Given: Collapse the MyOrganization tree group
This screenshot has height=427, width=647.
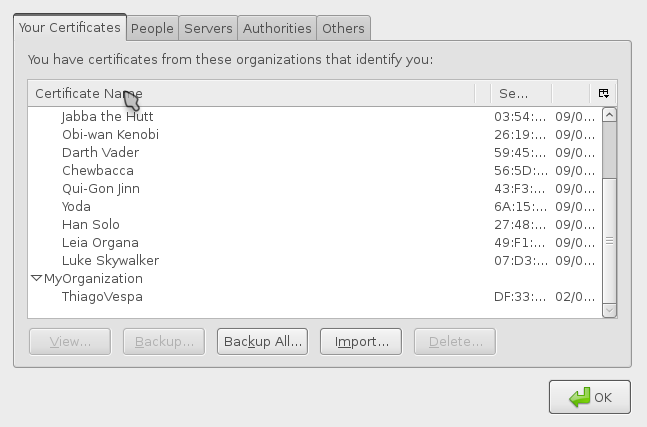Looking at the screenshot, I should click(x=36, y=278).
